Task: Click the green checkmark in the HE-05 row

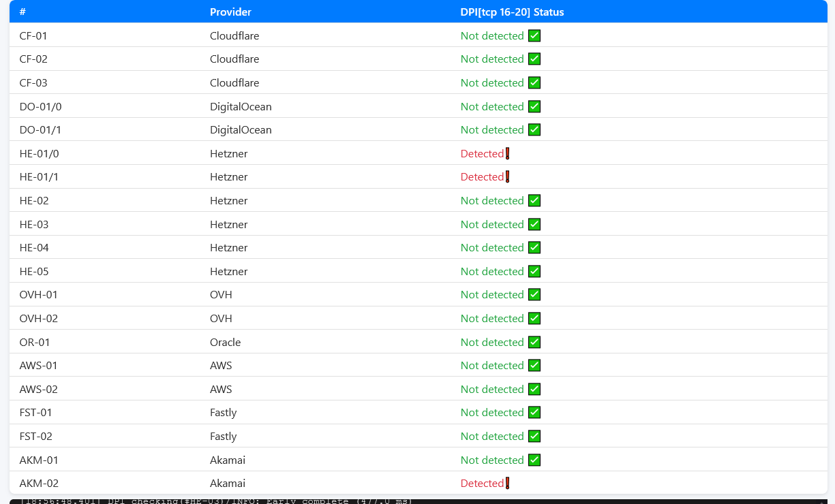Action: pos(534,272)
